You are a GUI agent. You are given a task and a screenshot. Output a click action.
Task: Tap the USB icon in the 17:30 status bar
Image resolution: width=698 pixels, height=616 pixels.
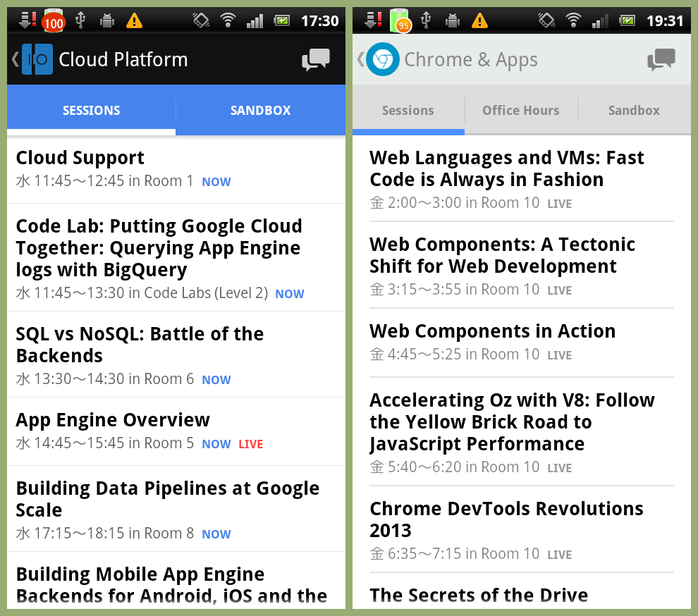(x=80, y=20)
